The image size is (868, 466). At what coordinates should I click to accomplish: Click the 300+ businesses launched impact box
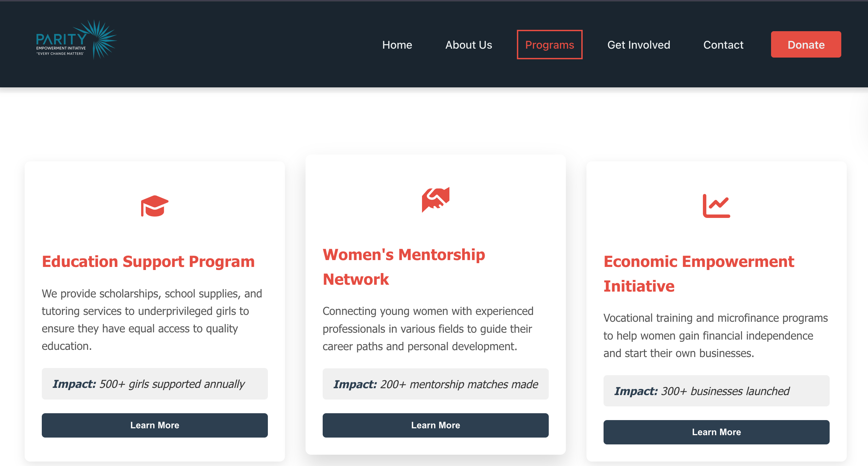click(716, 391)
